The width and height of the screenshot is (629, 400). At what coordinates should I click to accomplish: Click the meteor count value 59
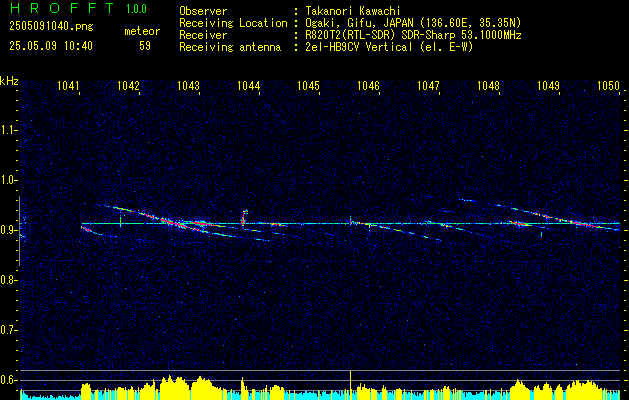[x=145, y=46]
